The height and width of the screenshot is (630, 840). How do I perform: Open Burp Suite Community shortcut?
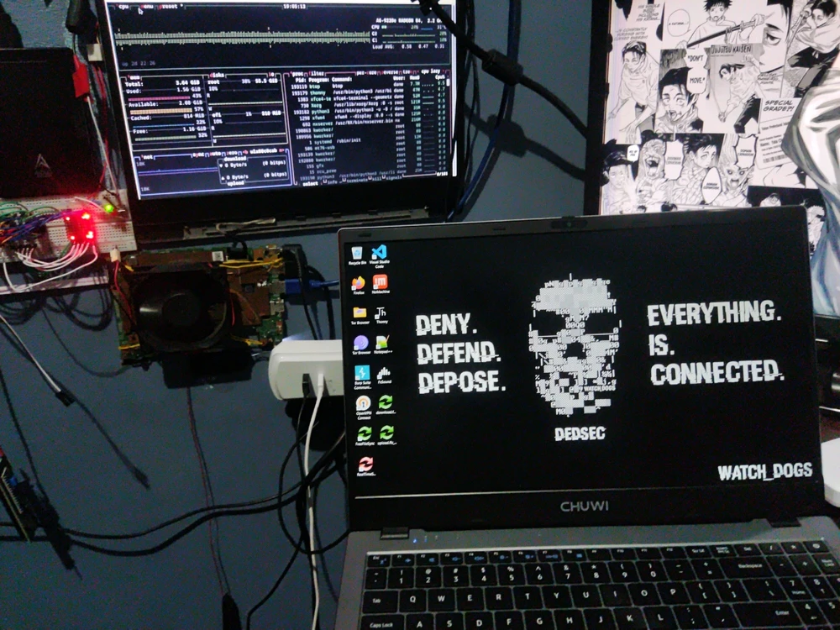click(x=362, y=376)
